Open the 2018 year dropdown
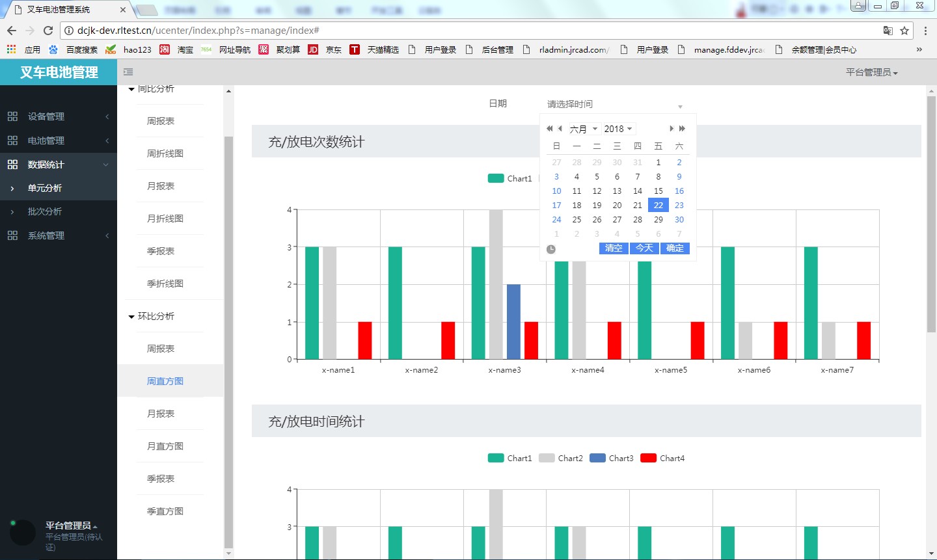This screenshot has height=560, width=937. (618, 129)
